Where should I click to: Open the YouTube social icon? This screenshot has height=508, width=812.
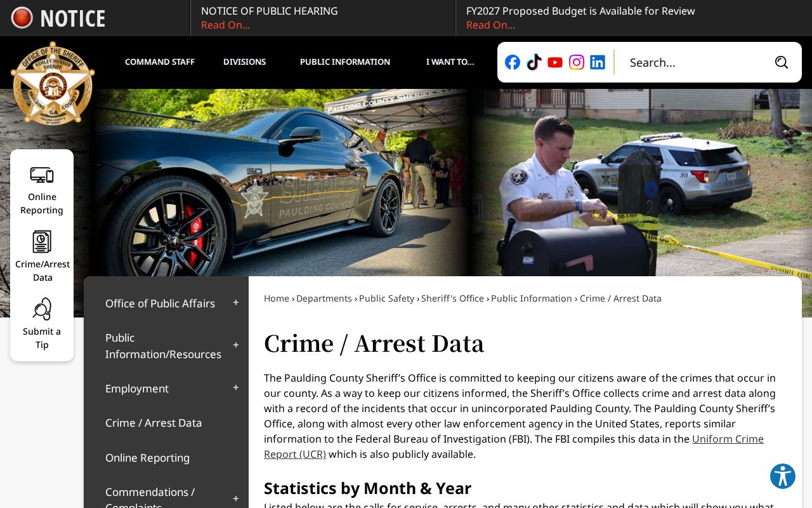[555, 62]
